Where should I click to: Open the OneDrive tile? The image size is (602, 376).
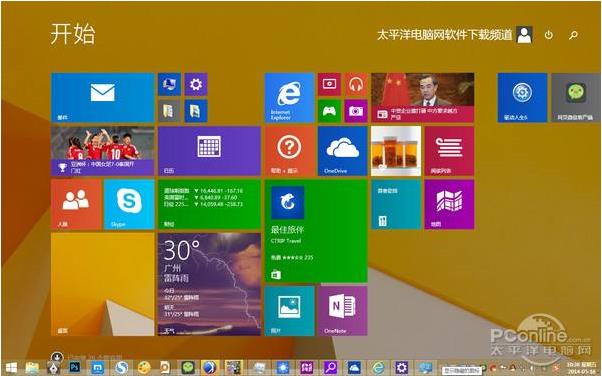tap(342, 151)
